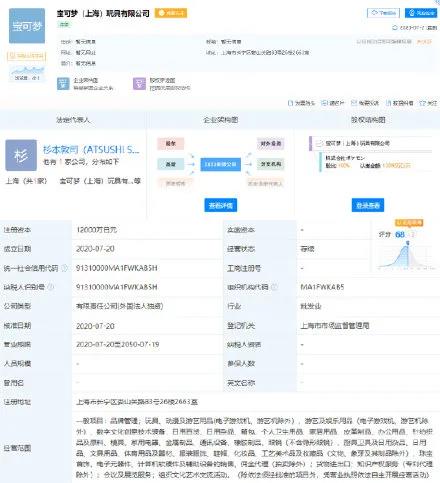Click the orange badge next to company name
The image size is (440, 483).
[x=171, y=13]
